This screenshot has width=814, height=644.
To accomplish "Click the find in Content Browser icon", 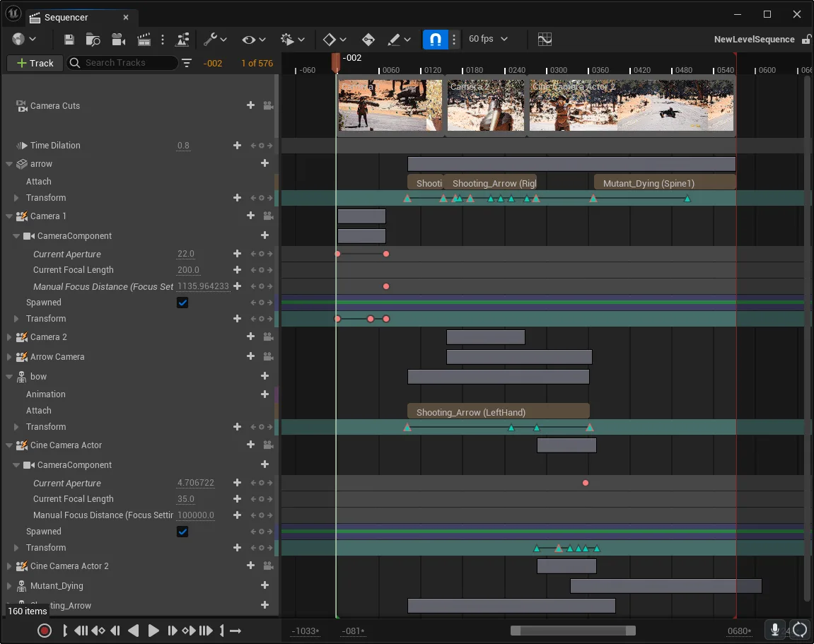I will [93, 40].
